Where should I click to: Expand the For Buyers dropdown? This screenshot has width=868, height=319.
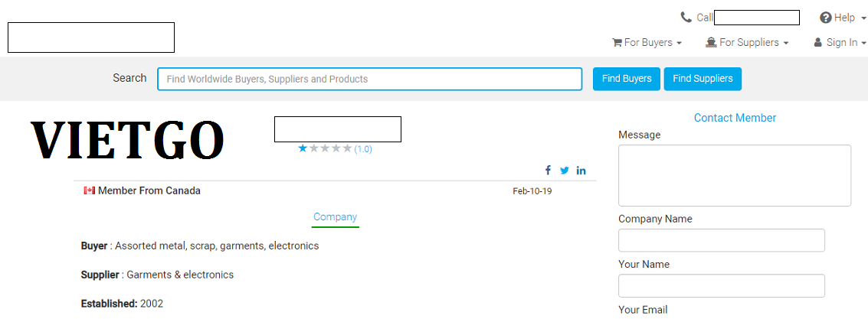[x=647, y=43]
